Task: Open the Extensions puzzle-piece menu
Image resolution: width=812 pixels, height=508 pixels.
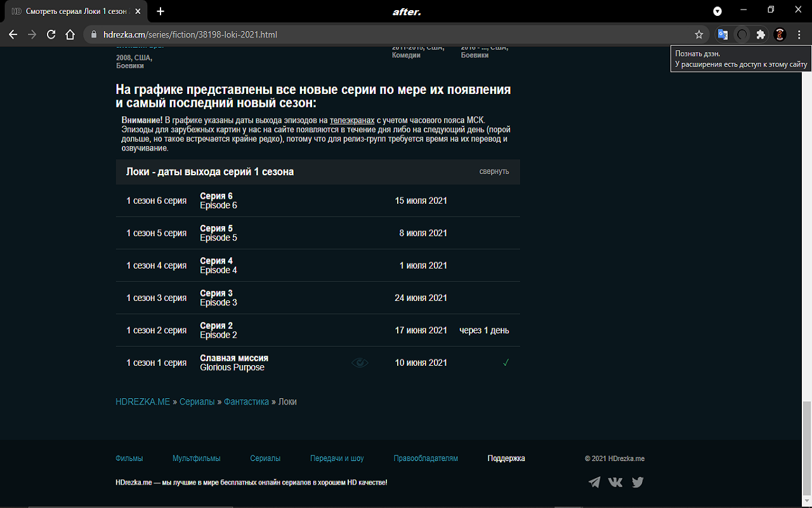Action: 761,35
